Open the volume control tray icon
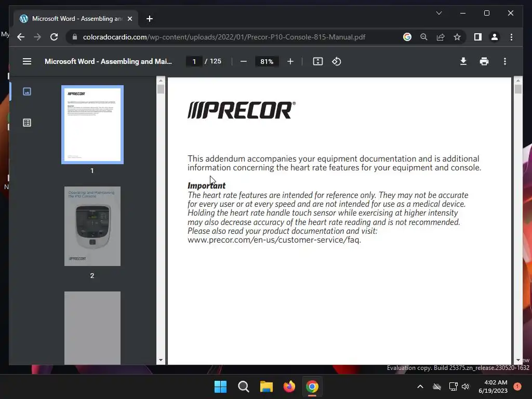The image size is (532, 399). point(465,387)
